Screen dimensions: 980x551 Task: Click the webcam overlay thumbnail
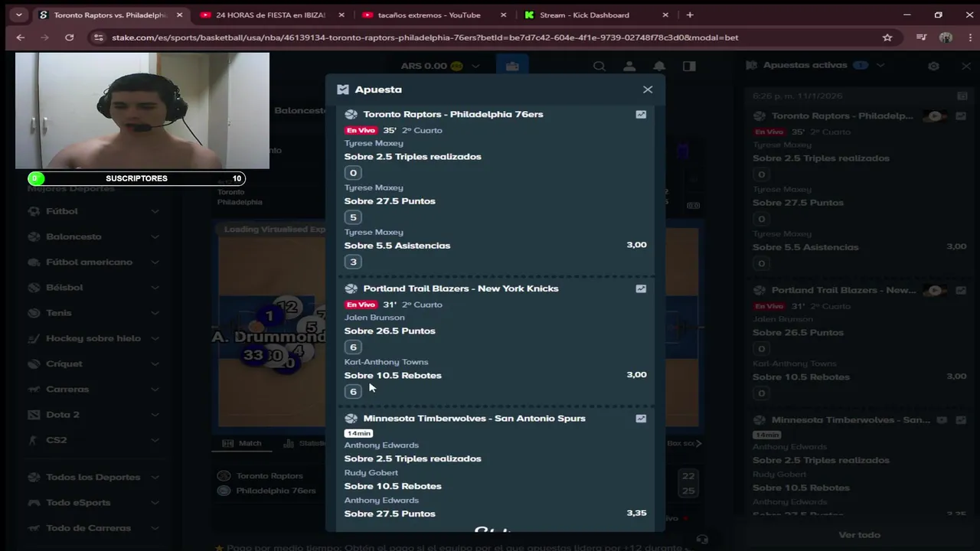(142, 110)
